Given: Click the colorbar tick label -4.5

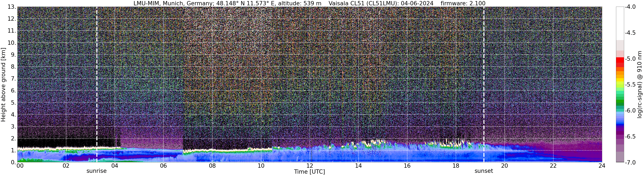Looking at the screenshot, I should click(x=630, y=33).
